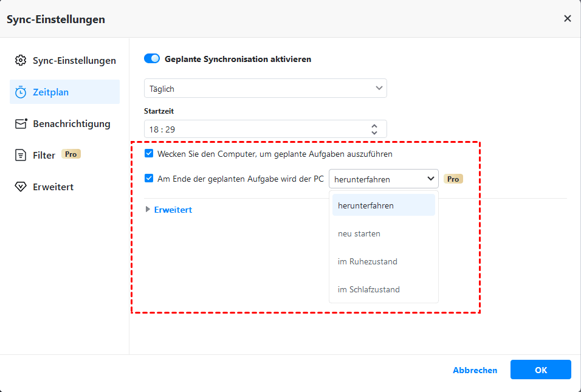Viewport: 581px width, 392px height.
Task: Click the gear icon beside Sync-Einstellungen
Action: (21, 60)
